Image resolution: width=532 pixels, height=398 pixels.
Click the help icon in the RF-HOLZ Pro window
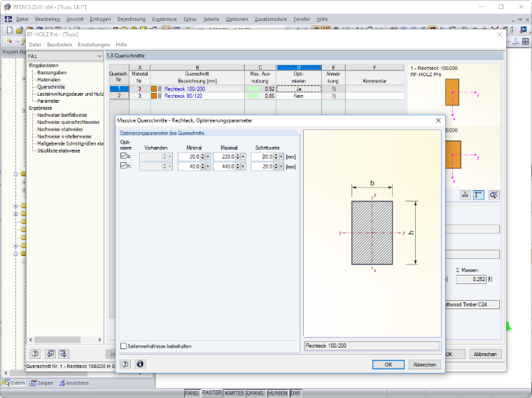[35, 354]
